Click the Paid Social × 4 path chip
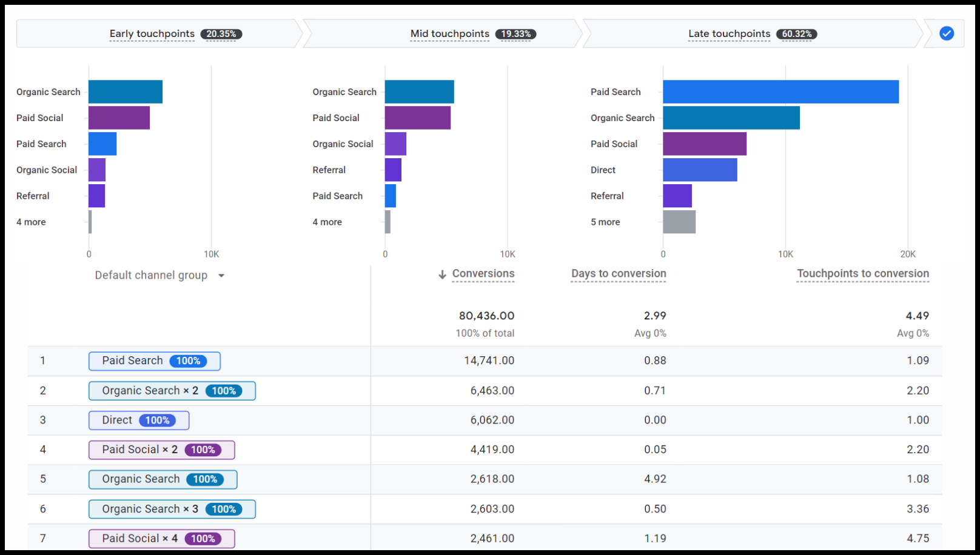The width and height of the screenshot is (980, 555). [161, 539]
